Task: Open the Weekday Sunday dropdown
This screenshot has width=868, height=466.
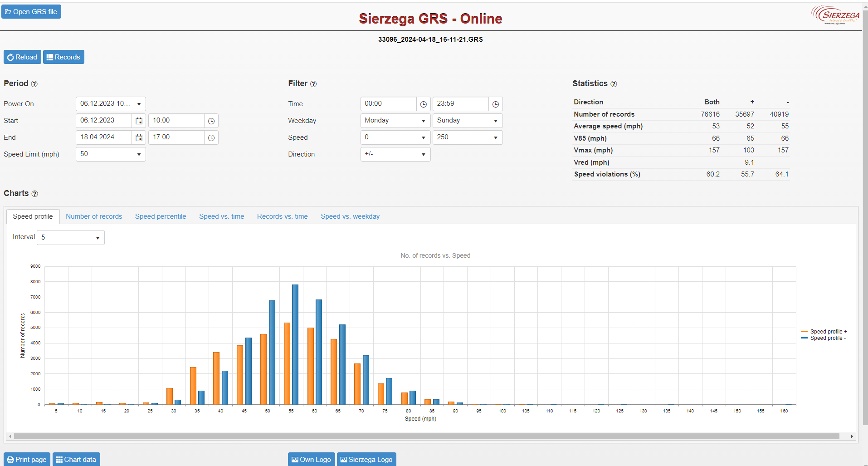Action: click(x=468, y=121)
